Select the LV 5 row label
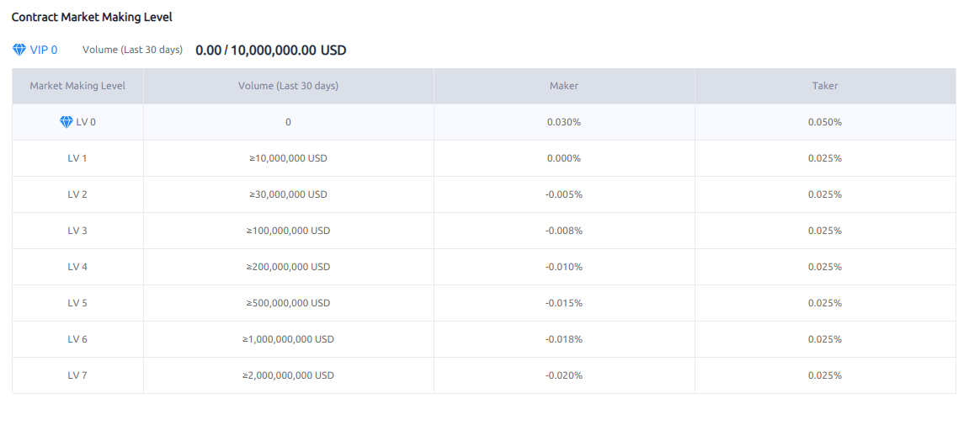Image resolution: width=980 pixels, height=436 pixels. pos(77,303)
